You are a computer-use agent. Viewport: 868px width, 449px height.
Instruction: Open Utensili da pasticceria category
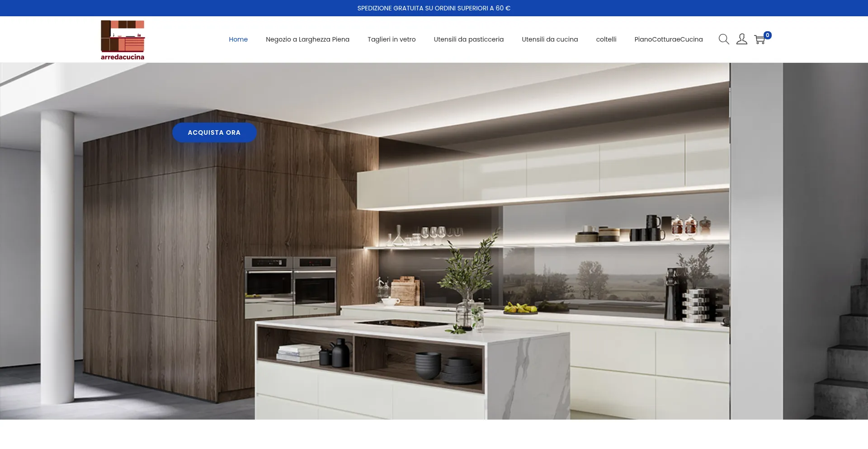468,39
